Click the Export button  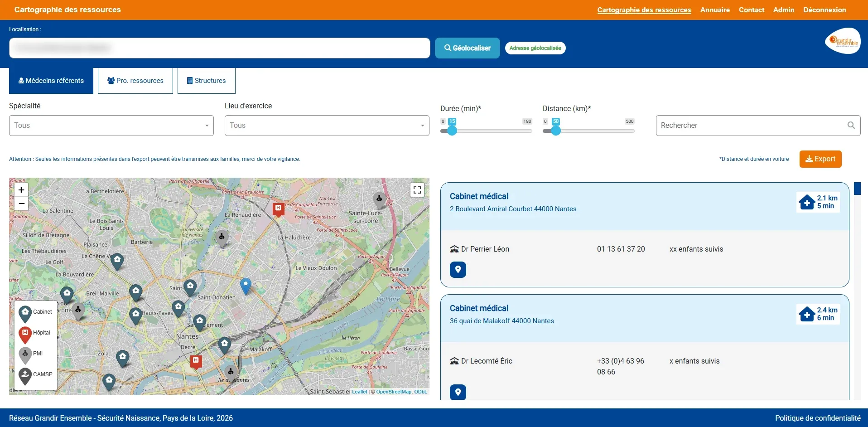point(820,159)
